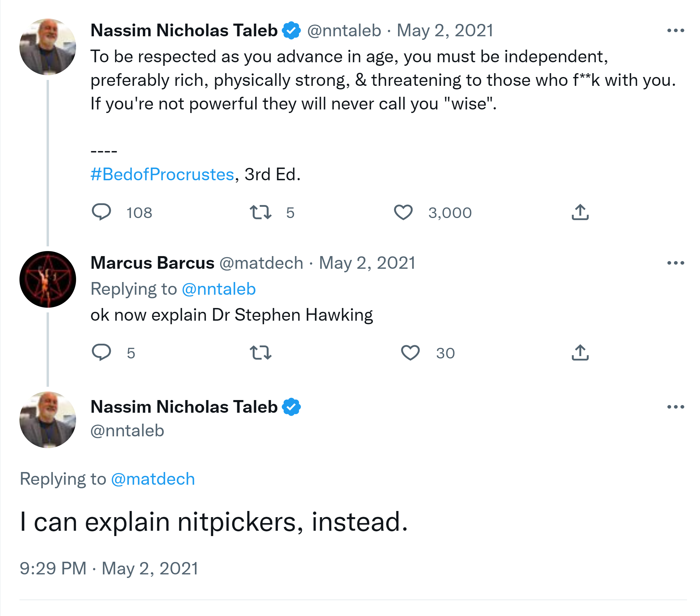This screenshot has height=616, width=700.
Task: Retweet the Bed of Procrustes tweet
Action: 261,212
